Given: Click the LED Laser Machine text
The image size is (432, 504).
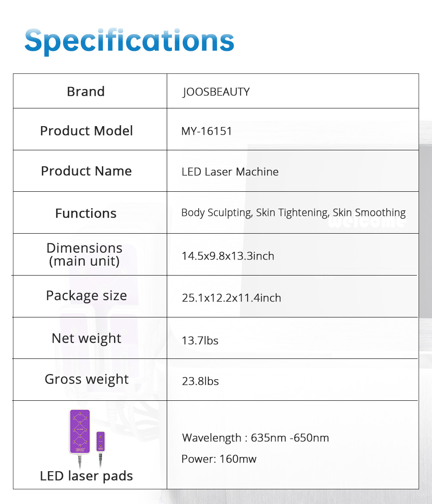Looking at the screenshot, I should click(x=230, y=172).
